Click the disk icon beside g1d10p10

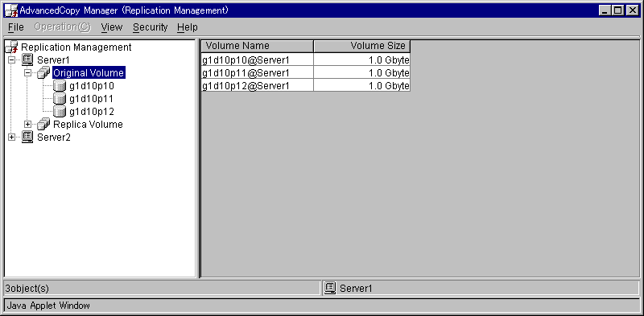[60, 86]
